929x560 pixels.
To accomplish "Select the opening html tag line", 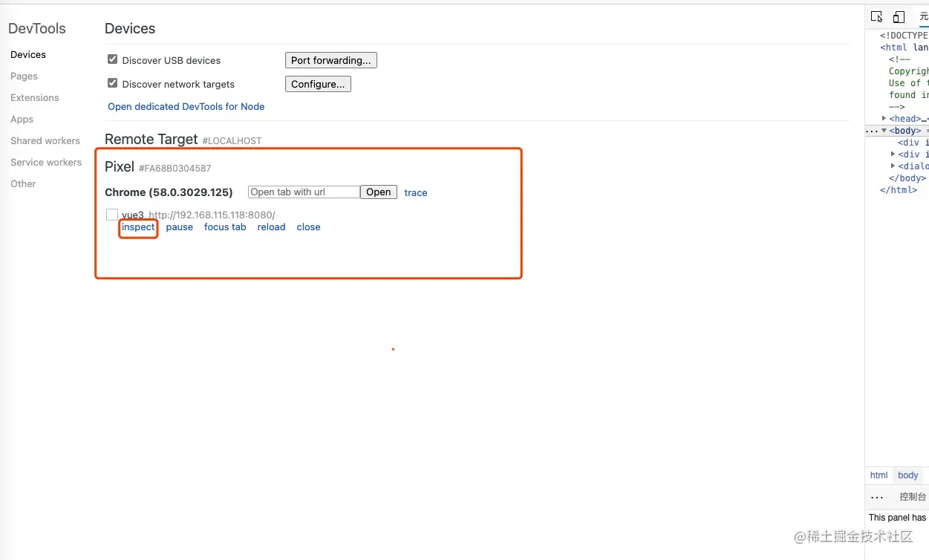I will pos(904,48).
